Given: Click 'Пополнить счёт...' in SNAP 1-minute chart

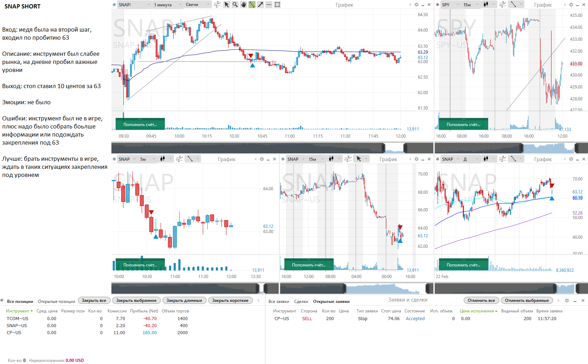Looking at the screenshot, I should [140, 124].
